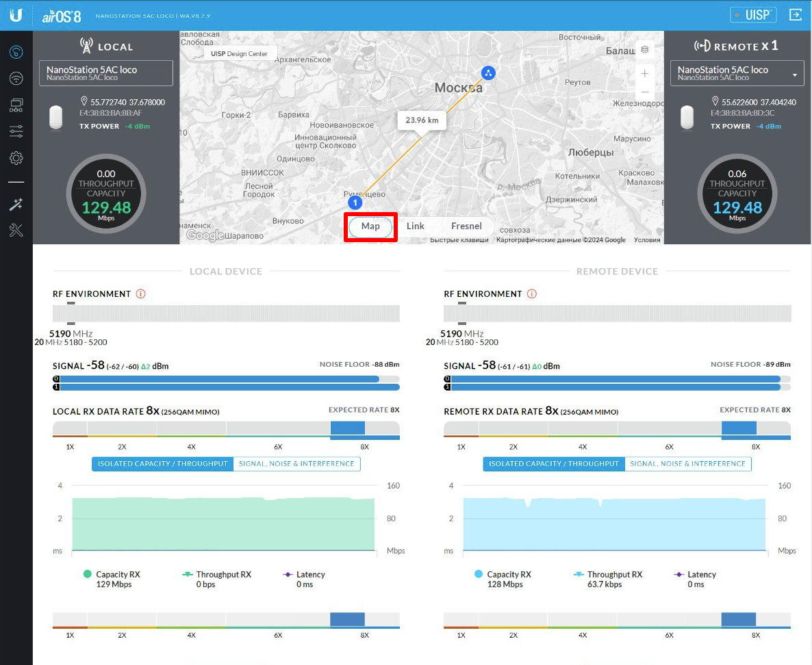Switch to the Link view tab
Viewport: 812px width, 665px height.
(416, 226)
